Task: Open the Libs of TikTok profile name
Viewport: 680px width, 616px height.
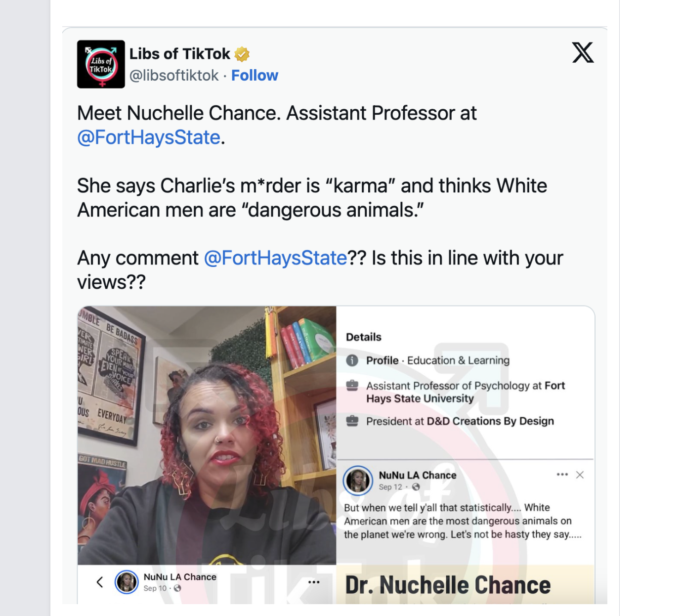Action: tap(180, 53)
